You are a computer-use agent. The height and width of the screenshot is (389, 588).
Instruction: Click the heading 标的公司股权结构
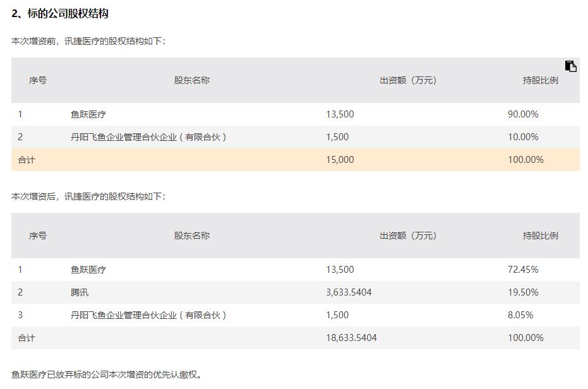coord(60,13)
